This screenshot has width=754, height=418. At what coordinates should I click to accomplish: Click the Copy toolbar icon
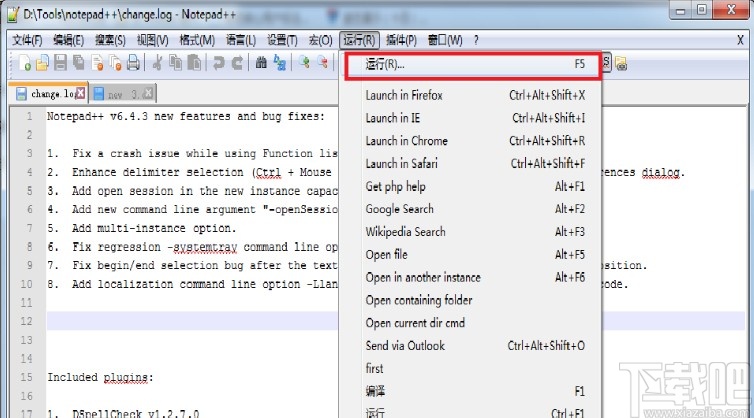pyautogui.click(x=176, y=63)
